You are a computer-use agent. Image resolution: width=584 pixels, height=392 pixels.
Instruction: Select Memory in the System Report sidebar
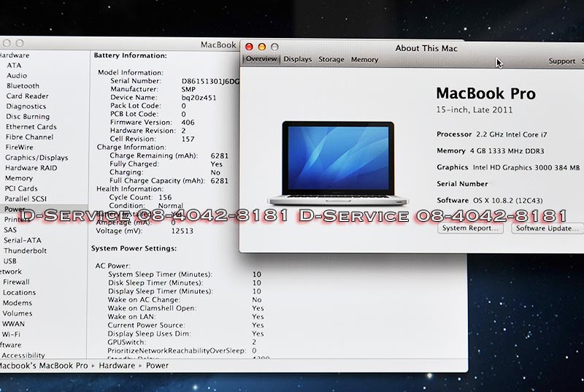click(19, 178)
